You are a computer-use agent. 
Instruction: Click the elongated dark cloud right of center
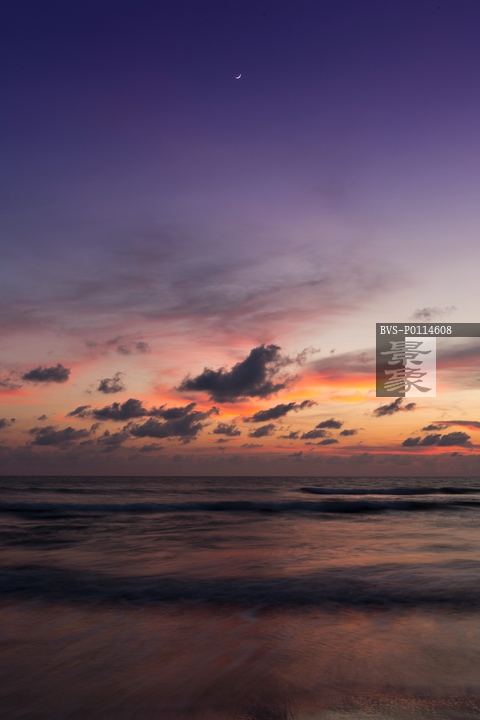[280, 411]
